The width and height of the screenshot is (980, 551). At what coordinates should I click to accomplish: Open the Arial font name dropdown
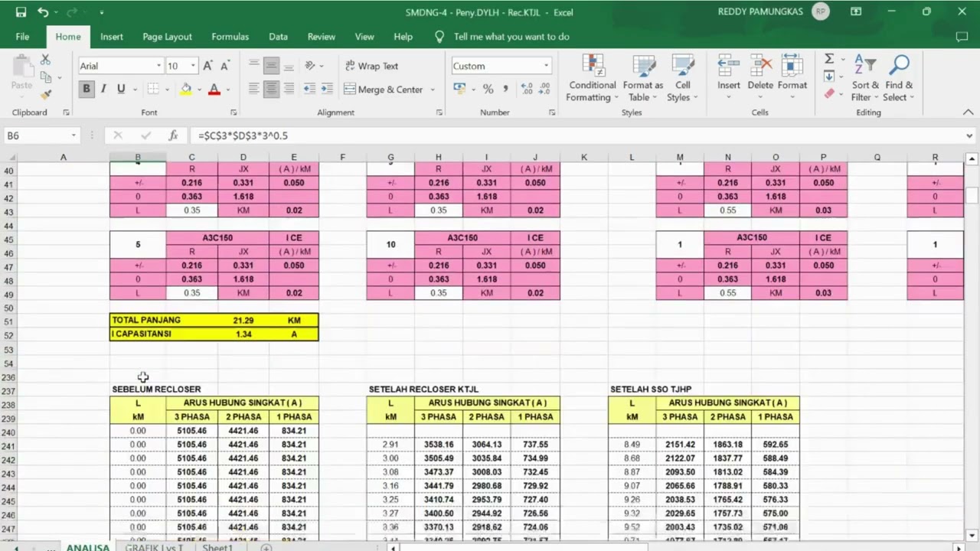point(159,66)
